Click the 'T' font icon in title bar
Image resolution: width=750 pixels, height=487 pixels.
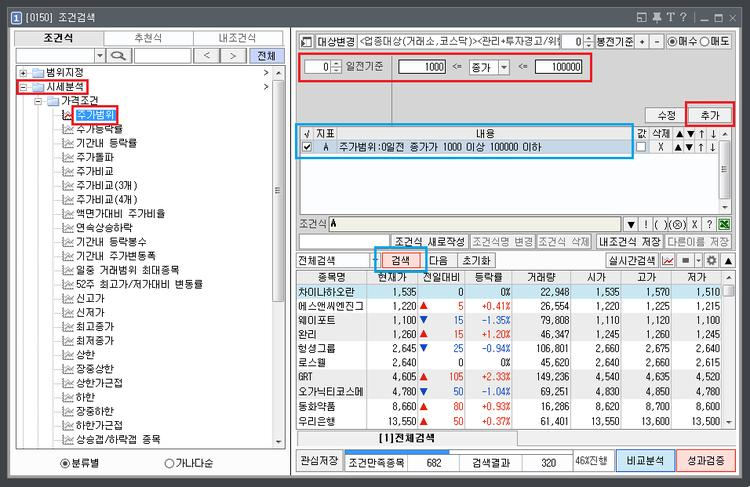[x=671, y=17]
